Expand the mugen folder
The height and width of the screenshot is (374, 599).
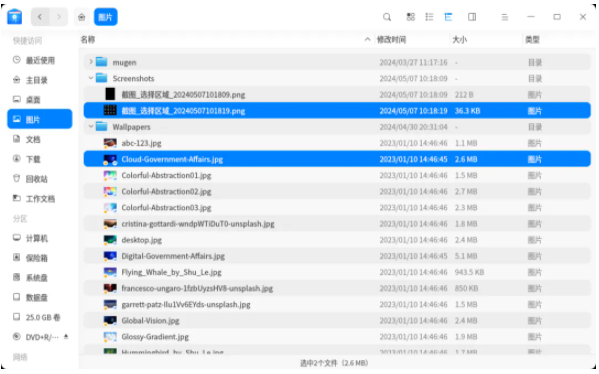point(91,62)
